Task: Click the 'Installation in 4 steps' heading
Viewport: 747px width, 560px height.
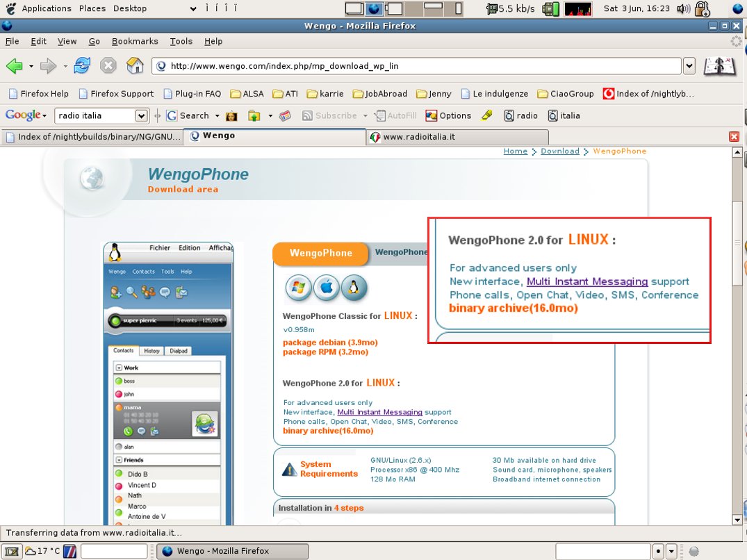Action: [320, 508]
